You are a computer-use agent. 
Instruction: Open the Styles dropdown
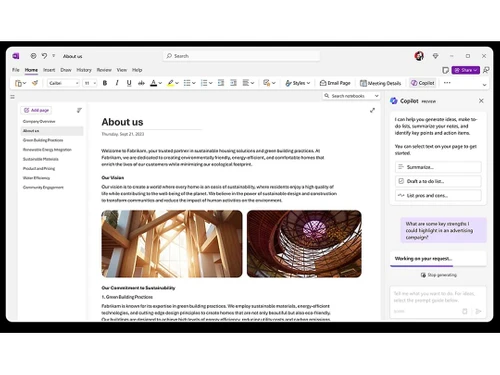coord(298,83)
